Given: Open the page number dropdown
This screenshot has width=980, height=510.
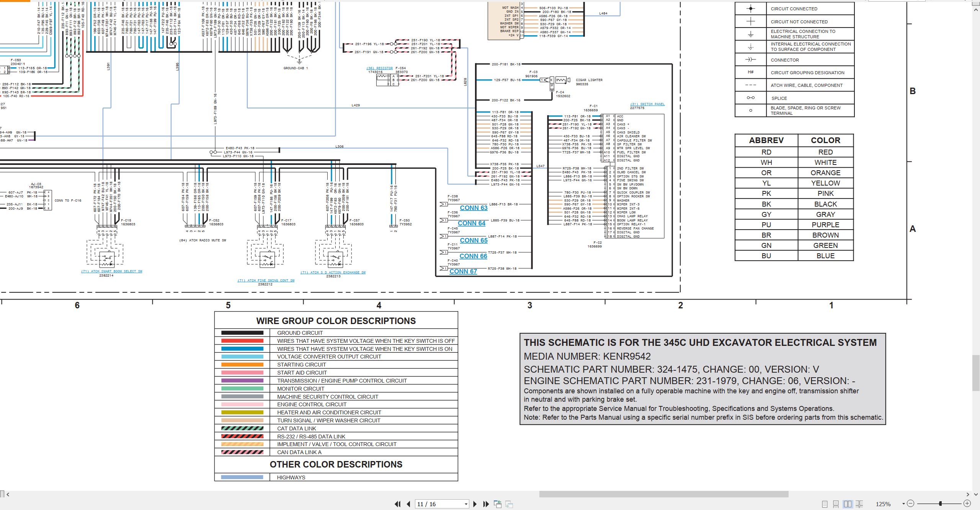Looking at the screenshot, I should pos(466,504).
